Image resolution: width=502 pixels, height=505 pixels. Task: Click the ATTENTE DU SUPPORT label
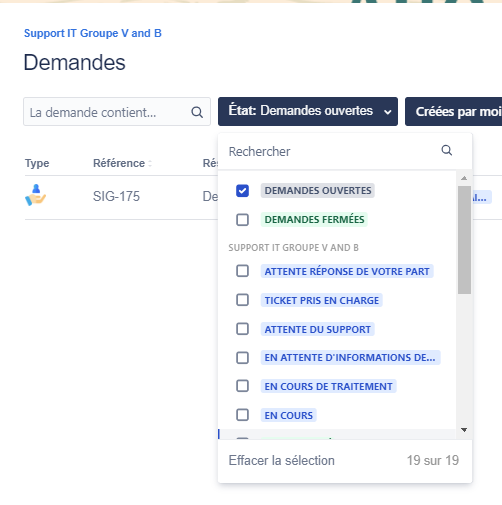click(x=318, y=329)
